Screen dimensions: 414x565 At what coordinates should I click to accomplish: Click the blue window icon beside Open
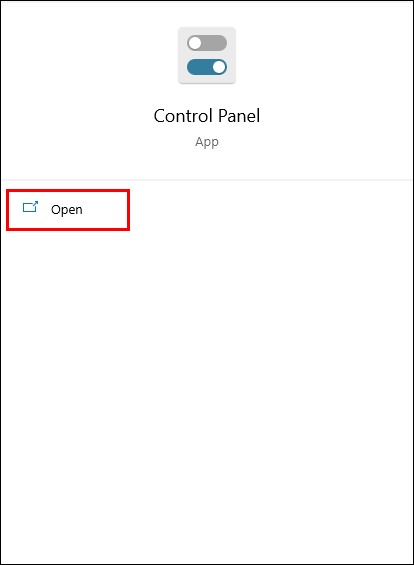(30, 207)
